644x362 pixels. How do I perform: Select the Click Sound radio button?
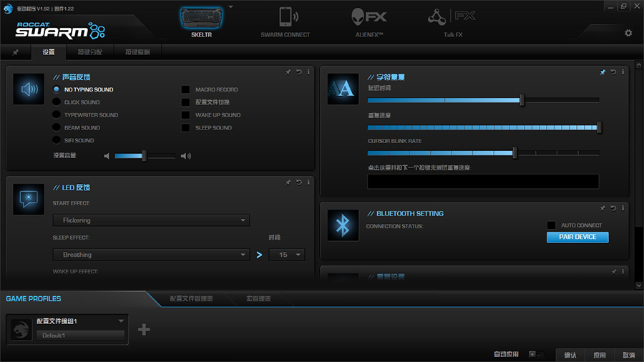tap(57, 102)
